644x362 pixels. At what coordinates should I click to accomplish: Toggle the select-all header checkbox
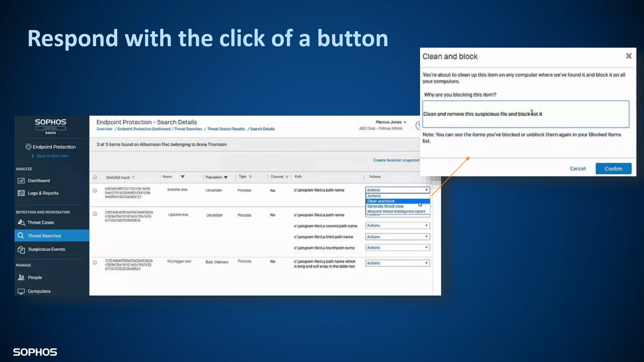95,177
